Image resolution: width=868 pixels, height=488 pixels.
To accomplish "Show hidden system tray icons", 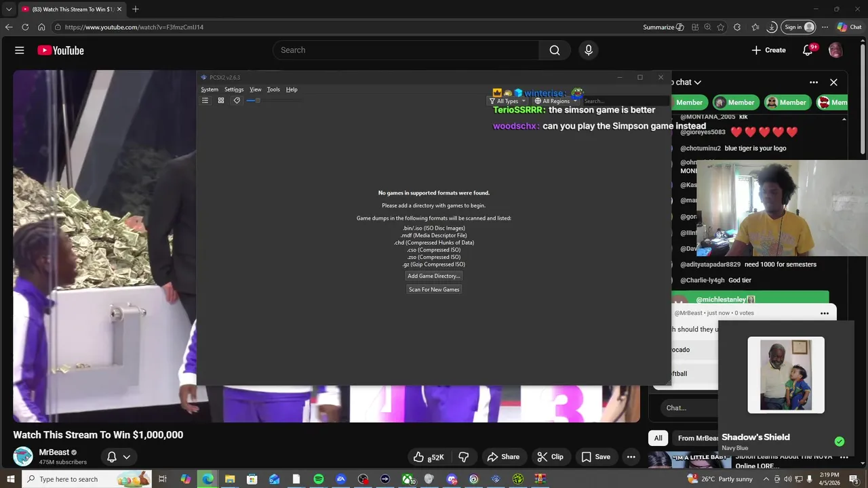I will (766, 479).
